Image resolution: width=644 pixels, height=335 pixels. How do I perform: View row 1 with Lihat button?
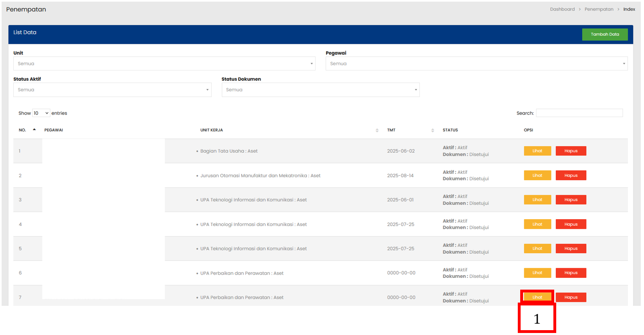pos(537,151)
